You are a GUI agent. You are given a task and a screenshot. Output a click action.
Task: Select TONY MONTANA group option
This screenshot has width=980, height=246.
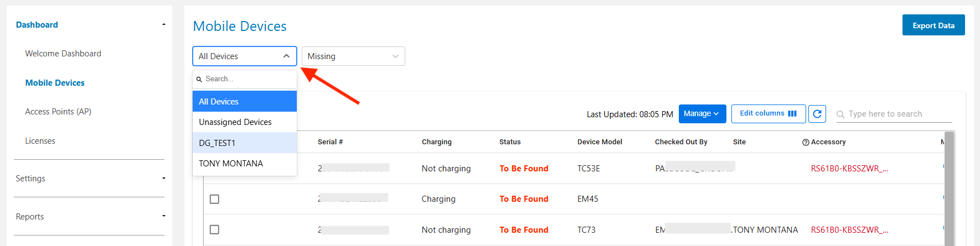pos(231,164)
